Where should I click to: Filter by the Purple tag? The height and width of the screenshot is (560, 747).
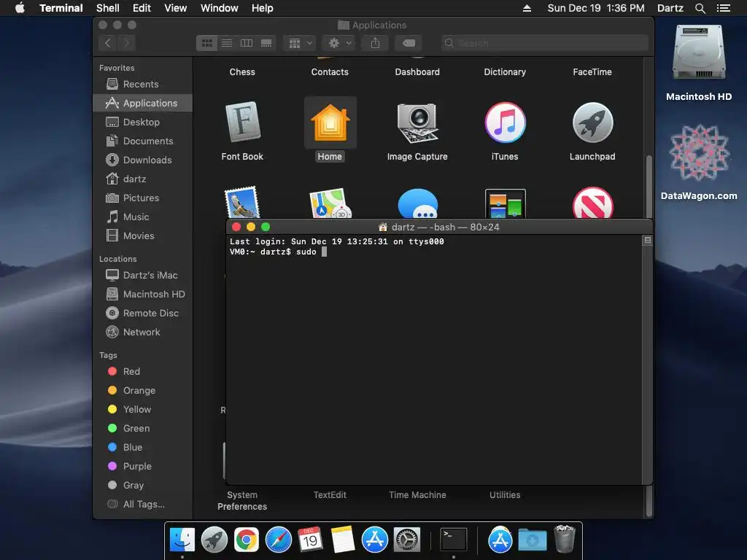pos(142,467)
